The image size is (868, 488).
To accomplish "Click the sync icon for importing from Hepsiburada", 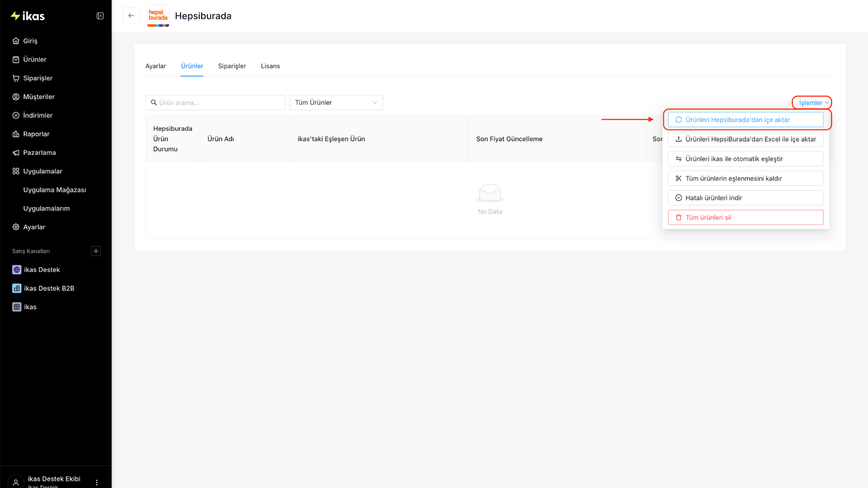I will pos(679,120).
